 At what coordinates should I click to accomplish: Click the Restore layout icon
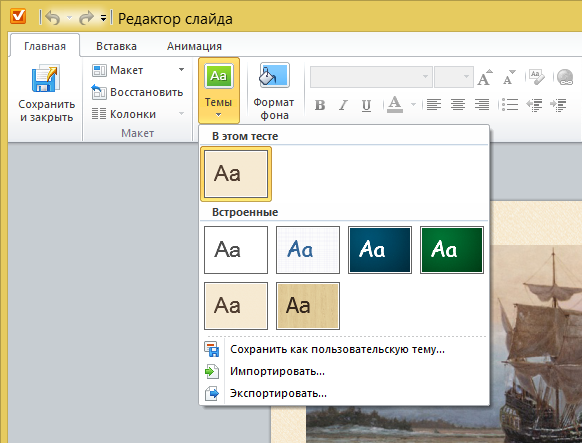coord(99,92)
